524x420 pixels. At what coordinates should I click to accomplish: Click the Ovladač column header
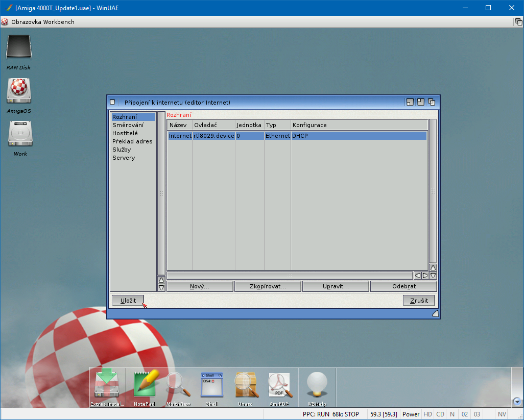point(213,125)
